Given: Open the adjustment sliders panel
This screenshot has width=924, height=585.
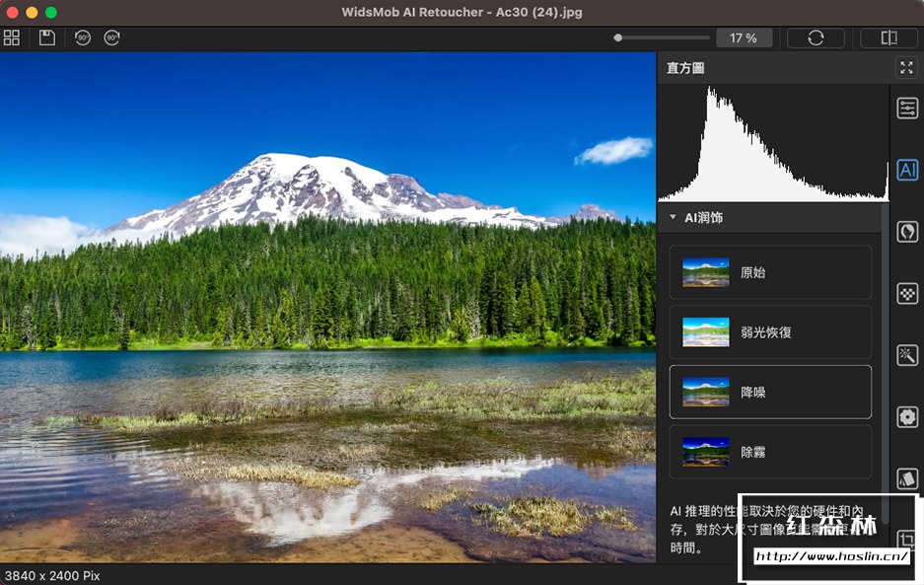Looking at the screenshot, I should pyautogui.click(x=907, y=109).
